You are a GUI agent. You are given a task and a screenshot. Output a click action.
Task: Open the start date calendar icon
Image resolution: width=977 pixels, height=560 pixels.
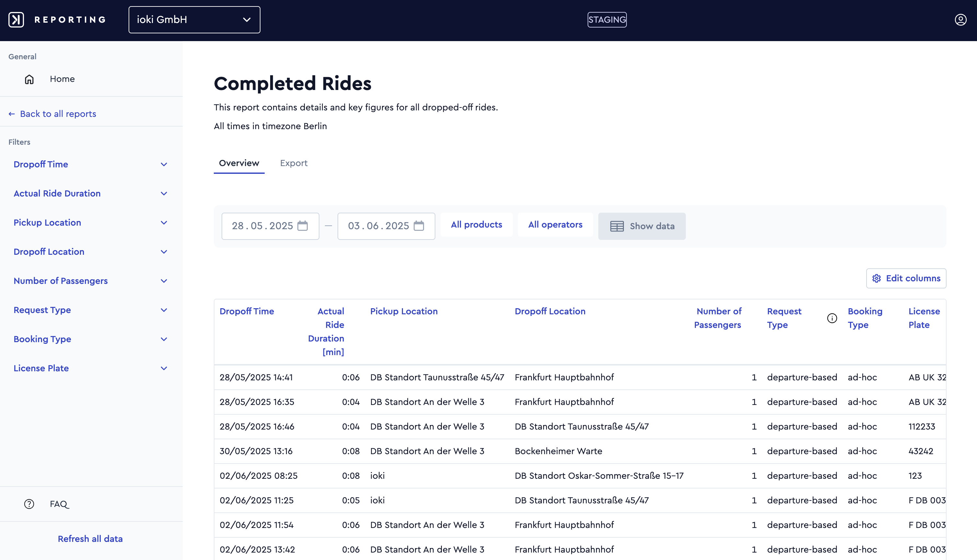(x=303, y=226)
